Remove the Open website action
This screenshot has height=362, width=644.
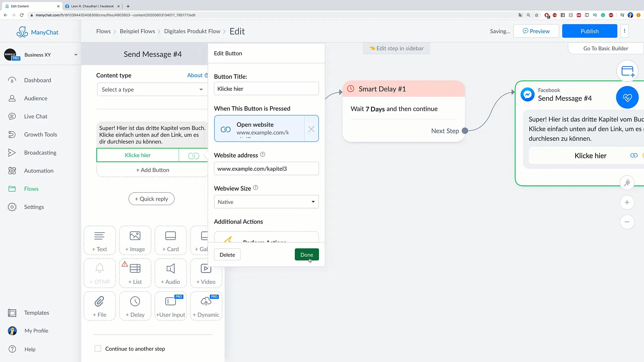point(311,129)
